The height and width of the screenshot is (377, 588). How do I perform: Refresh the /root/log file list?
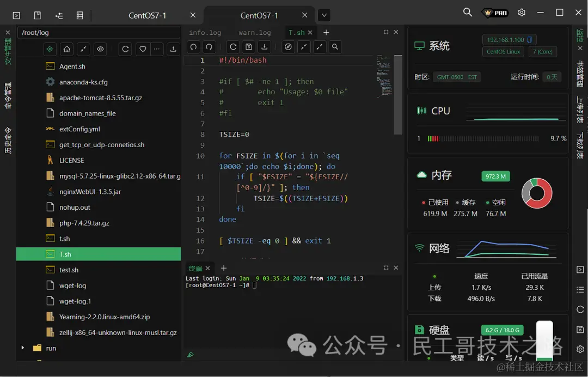tap(126, 49)
